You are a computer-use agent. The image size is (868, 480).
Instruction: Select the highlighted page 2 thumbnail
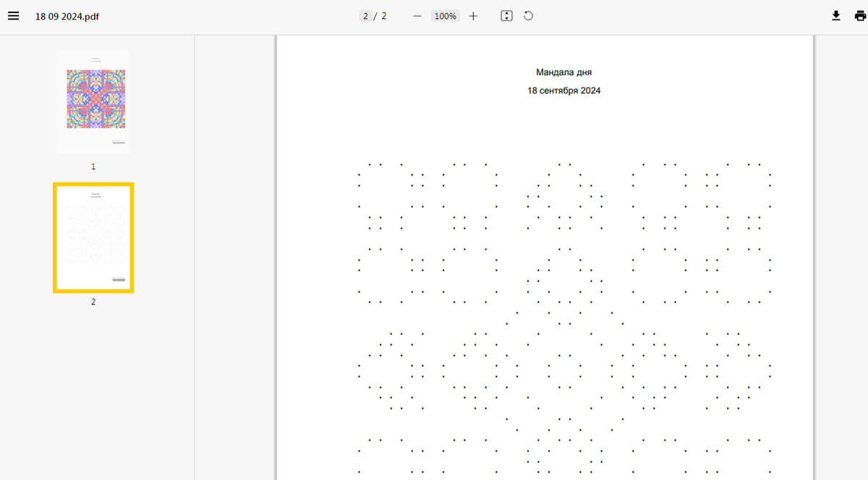click(93, 238)
